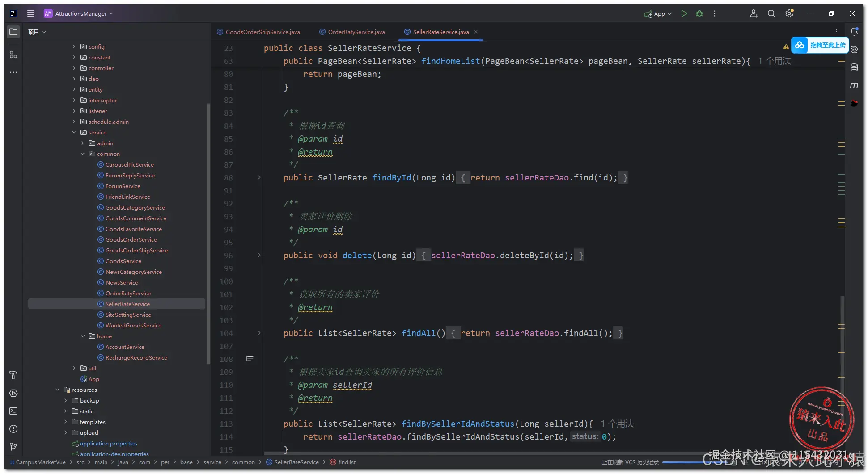Click the common breadcrumb segment
The image size is (868, 474).
click(243, 462)
